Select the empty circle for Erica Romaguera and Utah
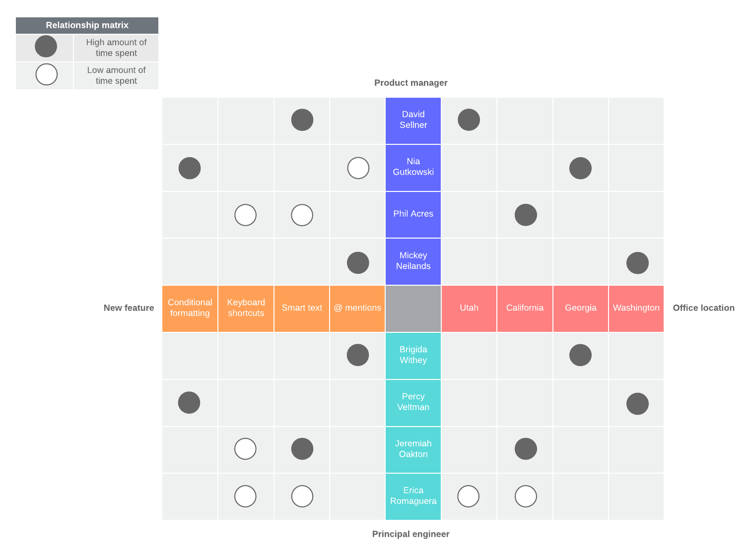This screenshot has width=750, height=560. pos(468,496)
